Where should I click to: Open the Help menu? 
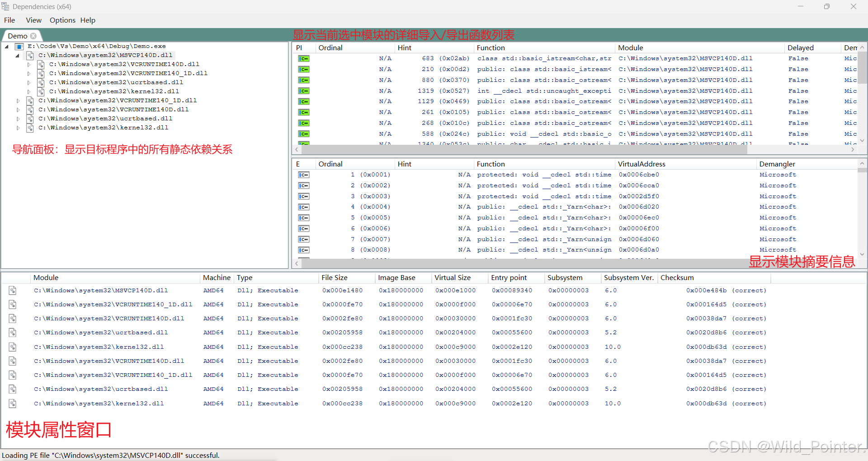coord(88,20)
